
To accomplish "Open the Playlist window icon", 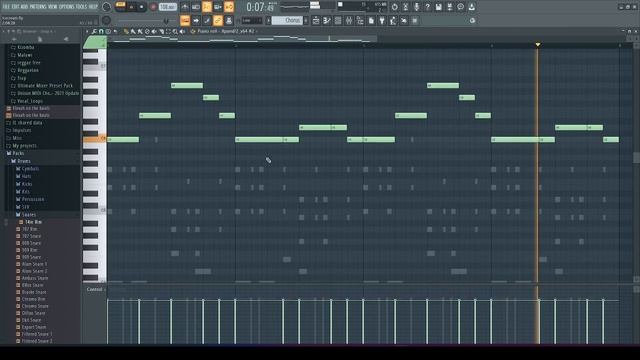I will coord(316,20).
